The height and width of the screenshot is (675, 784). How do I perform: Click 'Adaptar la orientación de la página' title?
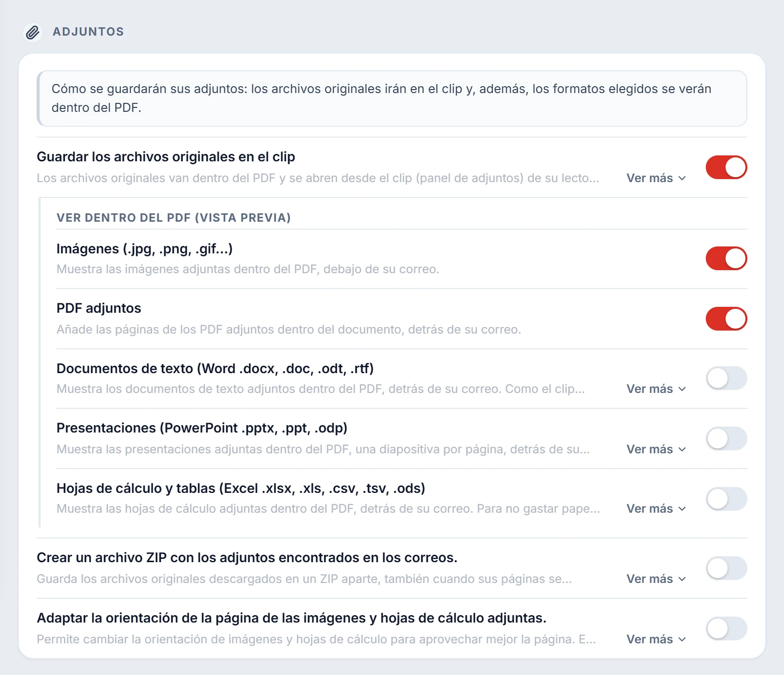pos(292,618)
